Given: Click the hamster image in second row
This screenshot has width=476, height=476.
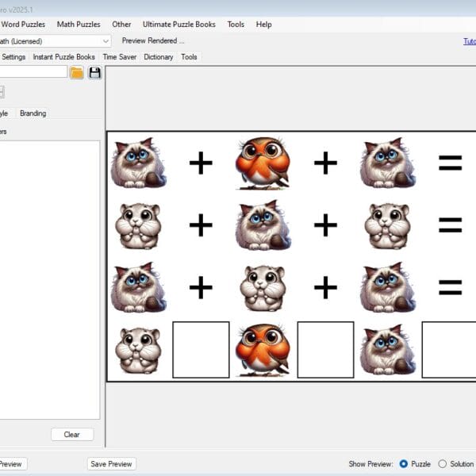Looking at the screenshot, I should click(138, 225).
